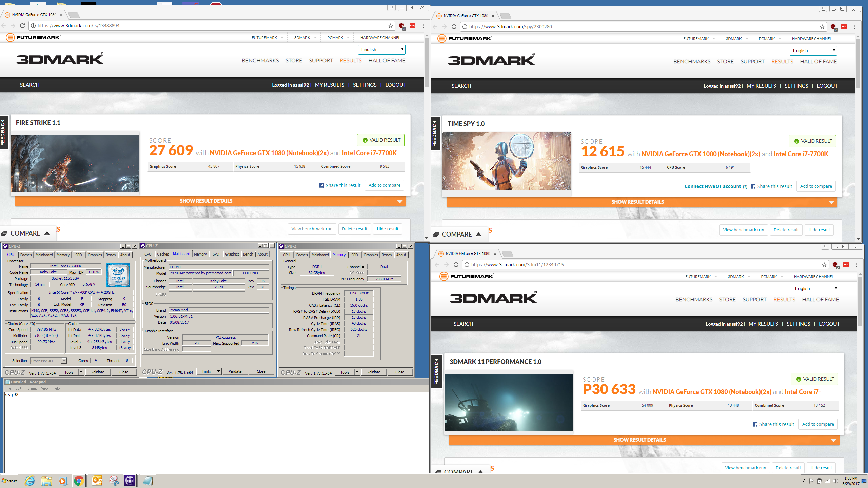Launch Internet Explorer from the taskbar
Screen dimensions: 868x488
pyautogui.click(x=30, y=481)
